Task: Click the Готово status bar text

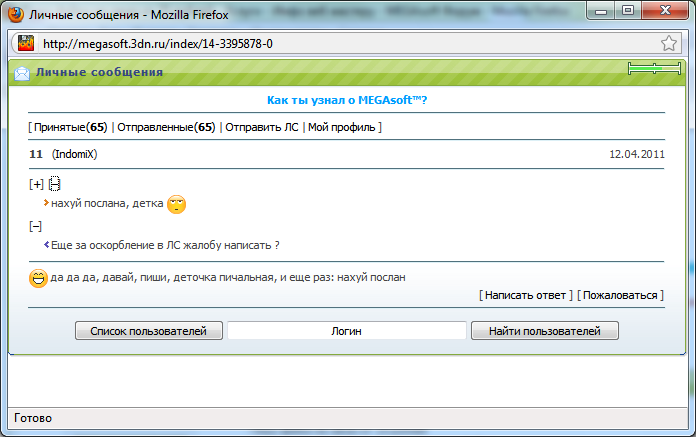Action: (x=33, y=418)
